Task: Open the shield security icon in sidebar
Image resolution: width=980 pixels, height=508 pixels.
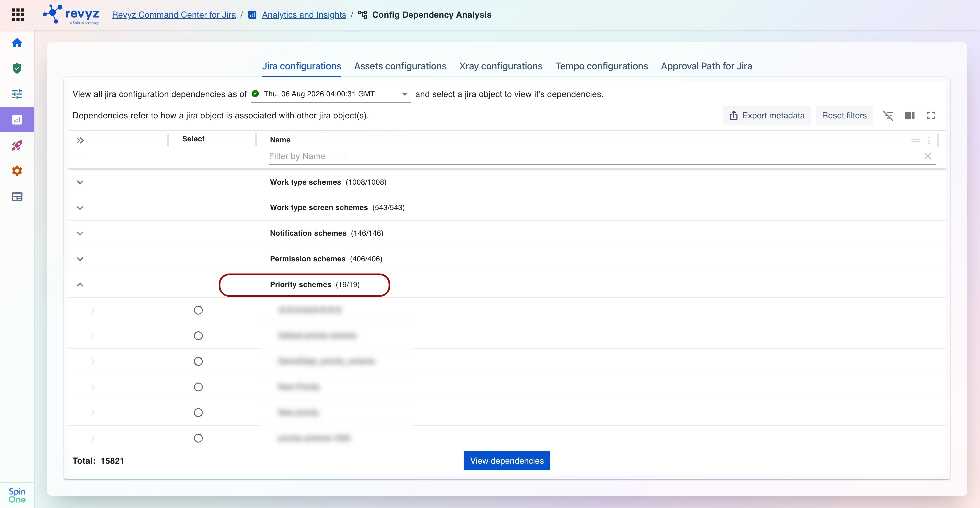Action: coord(17,68)
